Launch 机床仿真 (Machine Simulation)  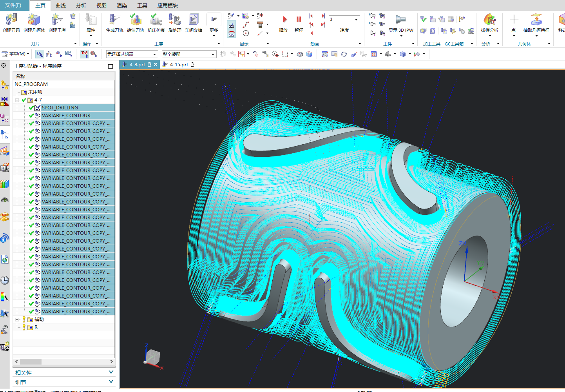click(156, 23)
